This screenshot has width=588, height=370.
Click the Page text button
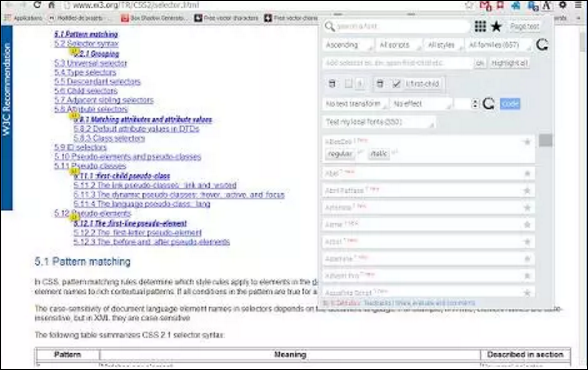point(525,26)
